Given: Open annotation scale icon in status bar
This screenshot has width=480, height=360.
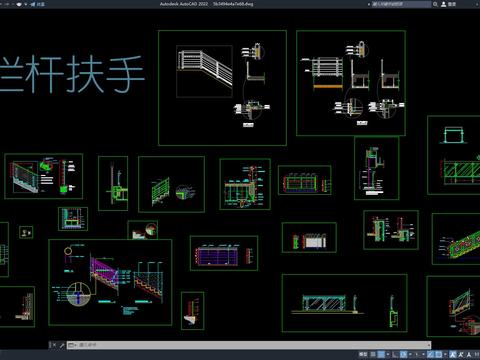Looking at the screenshot, I should (x=469, y=354).
